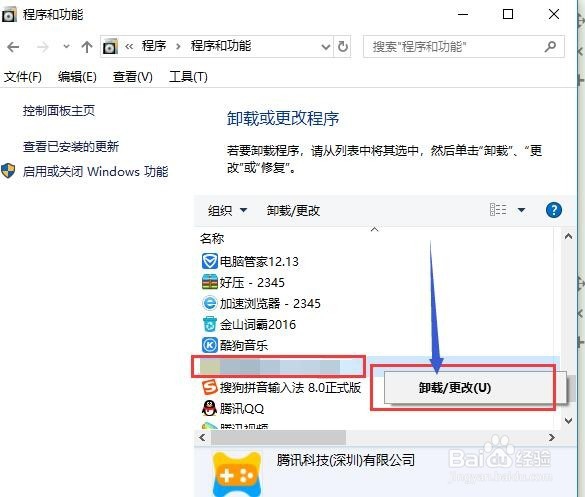Sort by the 名称 column header
Screen dimensions: 585x497
212,238
